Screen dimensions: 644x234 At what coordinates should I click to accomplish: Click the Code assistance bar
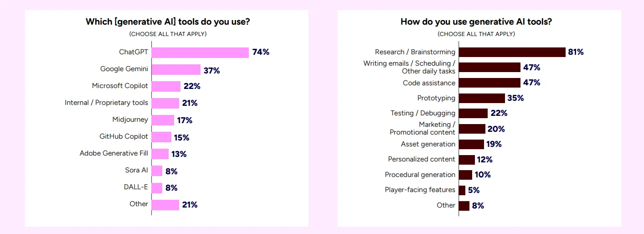tap(489, 83)
